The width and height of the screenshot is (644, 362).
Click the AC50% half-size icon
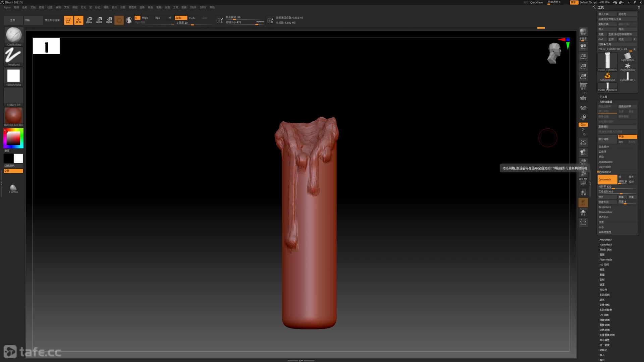click(x=583, y=77)
